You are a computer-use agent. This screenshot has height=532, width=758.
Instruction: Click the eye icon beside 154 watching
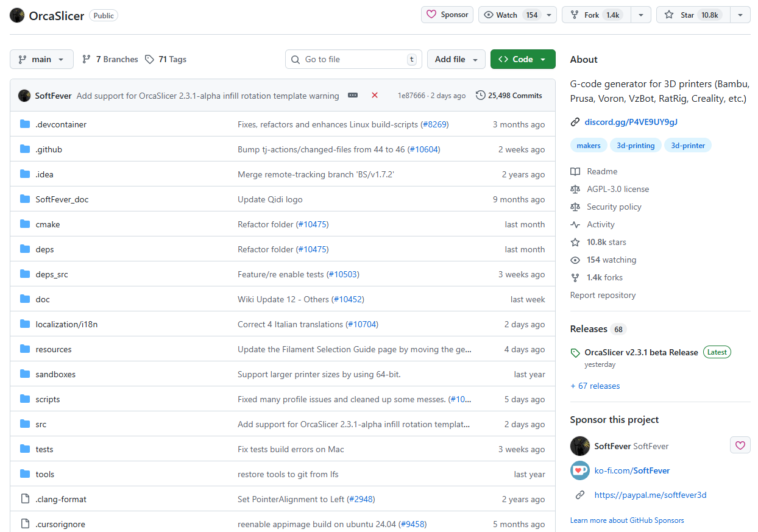coord(575,260)
